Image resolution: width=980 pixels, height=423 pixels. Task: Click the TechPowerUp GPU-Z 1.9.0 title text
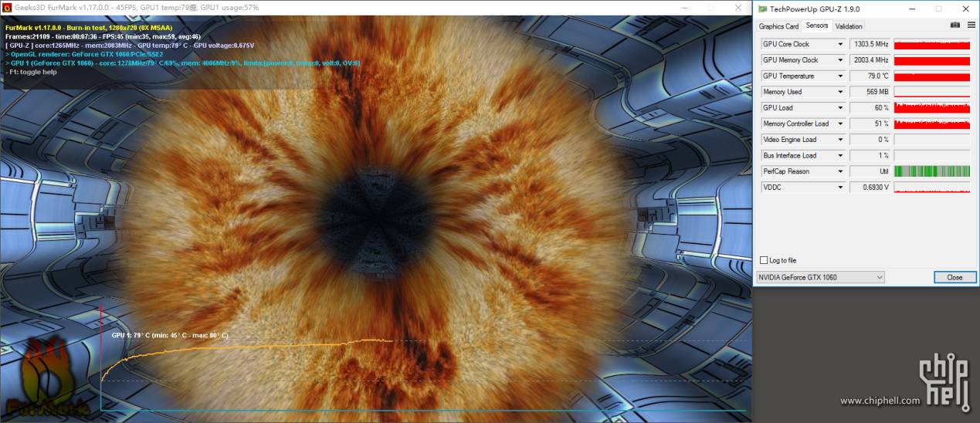pos(816,9)
